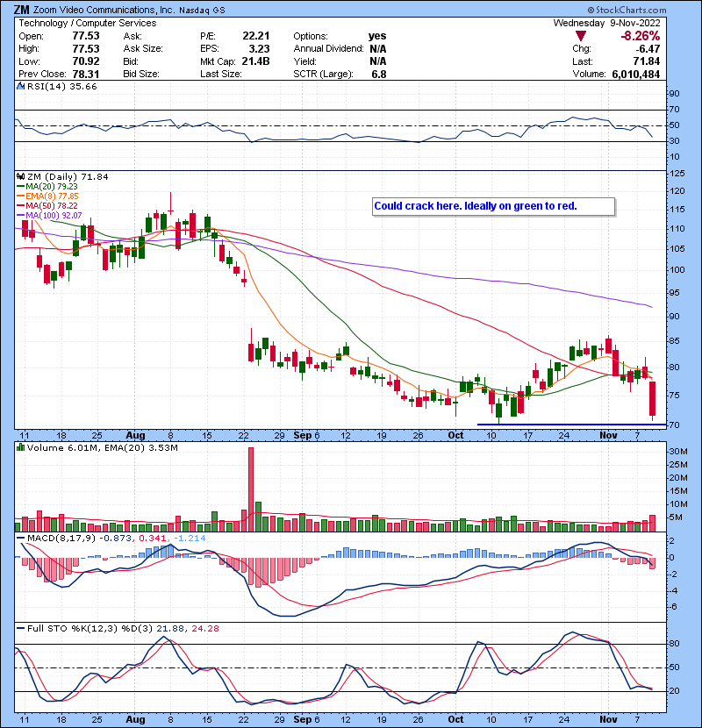
Task: Click the Volume 6.01M, EMA(20) 3.53M label
Action: [102, 447]
